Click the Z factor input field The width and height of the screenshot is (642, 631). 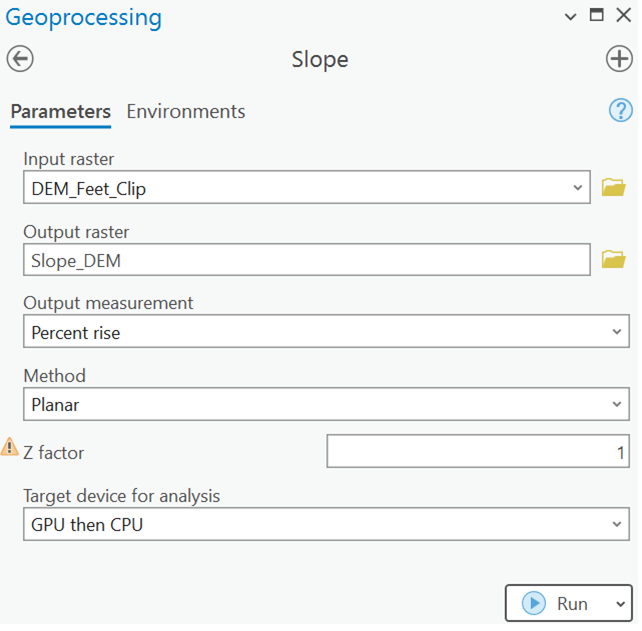click(x=479, y=451)
